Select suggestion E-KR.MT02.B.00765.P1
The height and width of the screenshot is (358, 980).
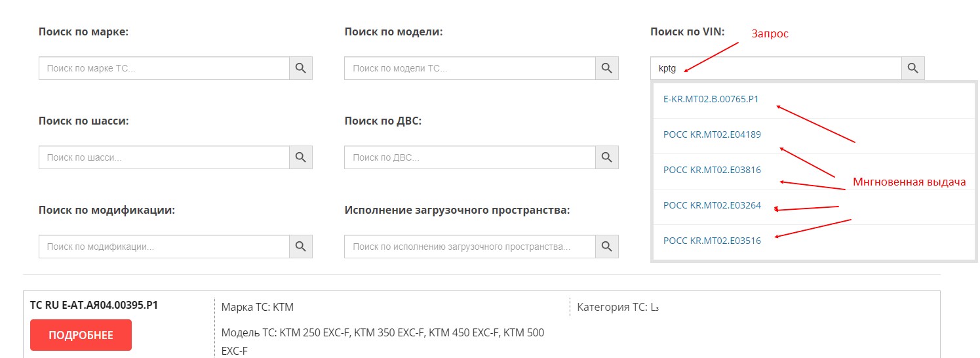711,100
